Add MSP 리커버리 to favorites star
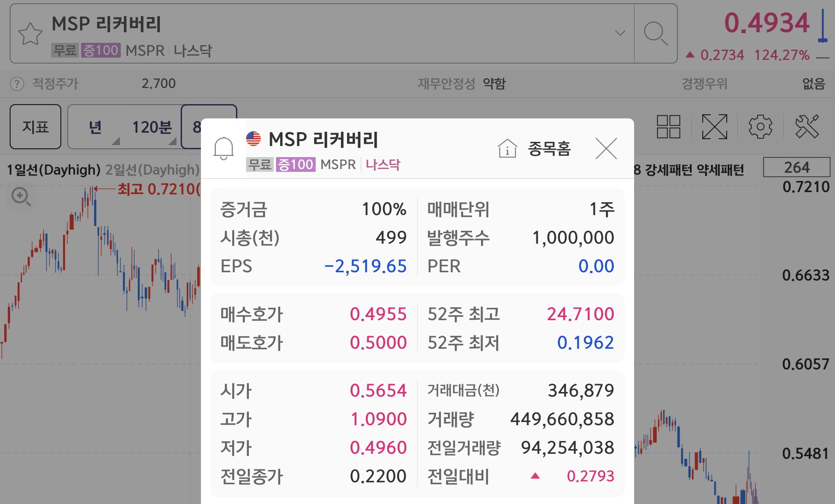Screen dimensions: 835x504 [x=30, y=34]
